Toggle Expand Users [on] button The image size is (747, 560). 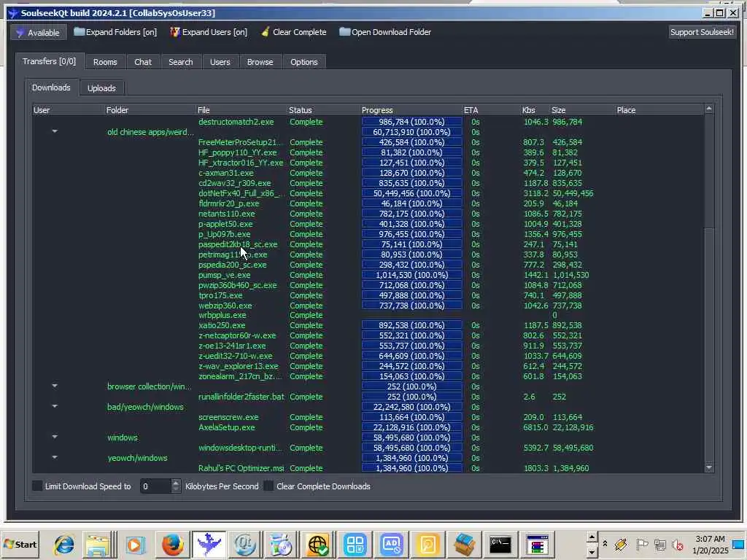[x=209, y=32]
